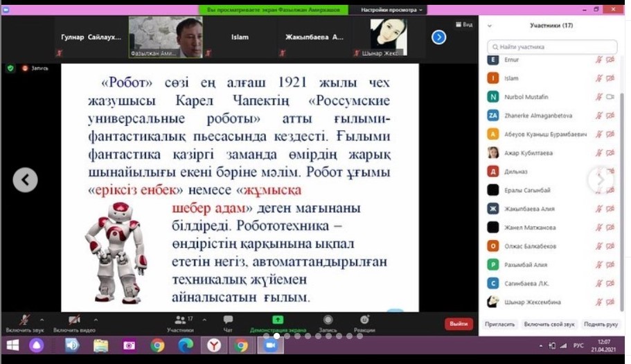The height and width of the screenshot is (364, 631).
Task: Click muted mic icon for Zhanerke Almaganbetova
Action: tap(599, 116)
